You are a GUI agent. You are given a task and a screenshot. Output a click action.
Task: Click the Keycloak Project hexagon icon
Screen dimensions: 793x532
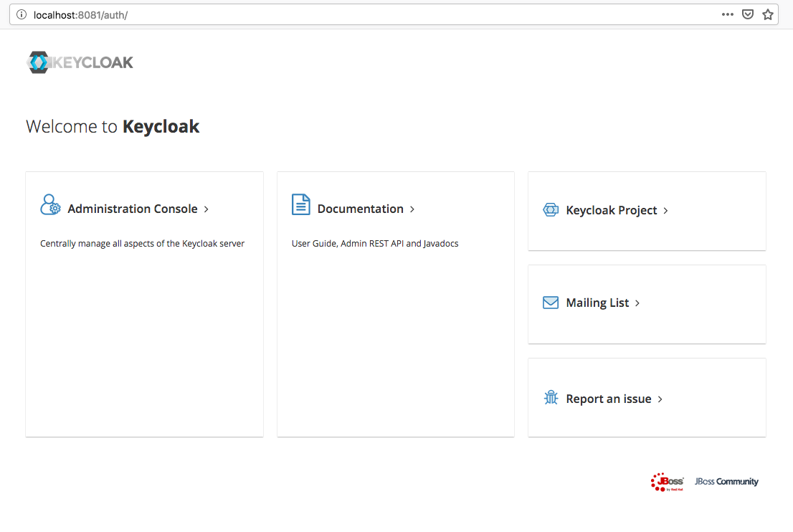(551, 209)
